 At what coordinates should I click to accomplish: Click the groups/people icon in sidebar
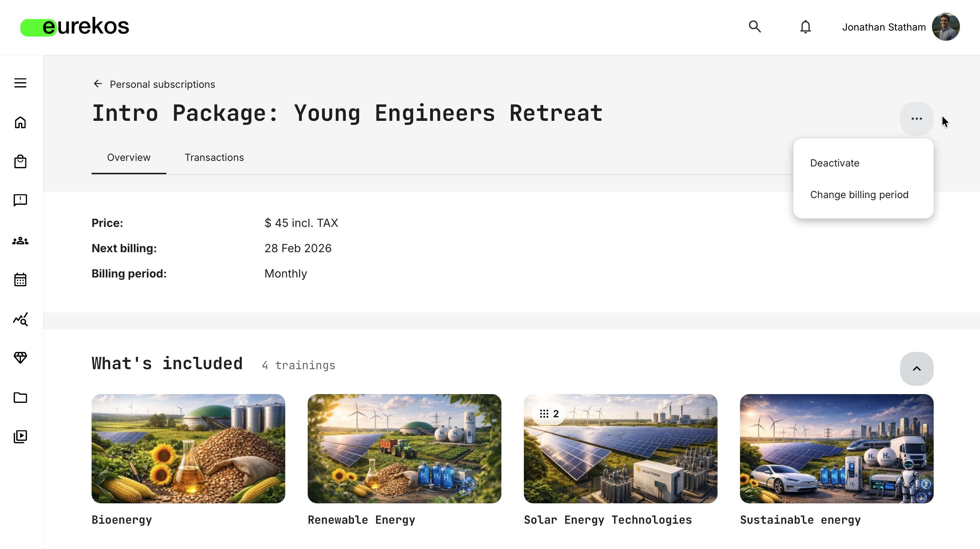point(20,241)
